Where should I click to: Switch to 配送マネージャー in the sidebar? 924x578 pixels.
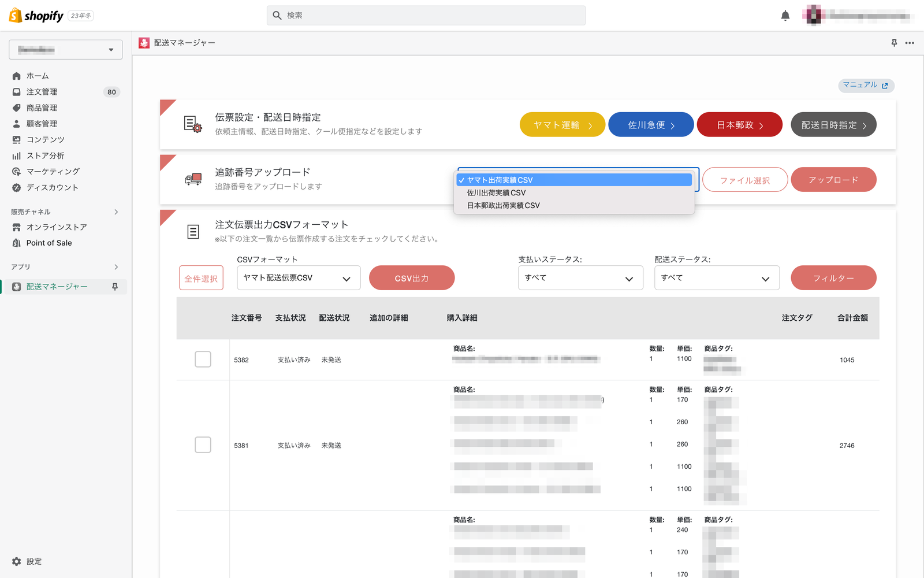click(56, 286)
